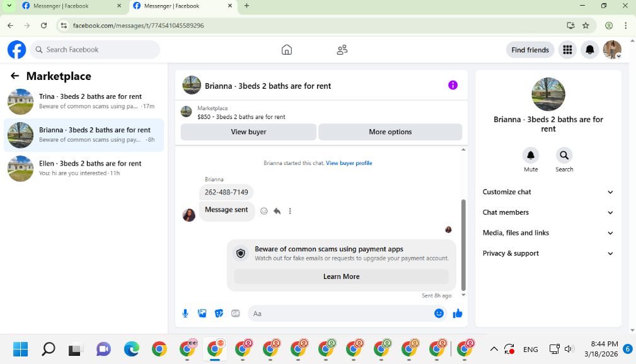Open the Chrome profile icon
Viewport: 636px width, 364px height.
coord(609,26)
